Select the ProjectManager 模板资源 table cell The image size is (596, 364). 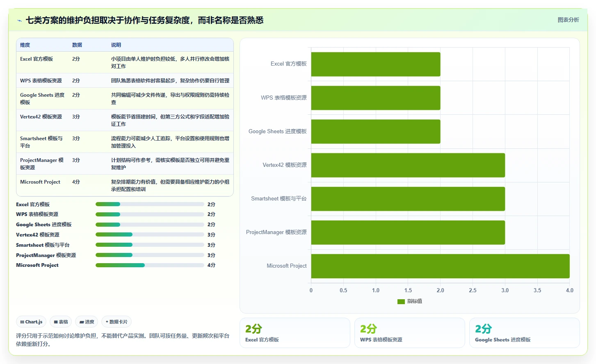[x=42, y=164]
